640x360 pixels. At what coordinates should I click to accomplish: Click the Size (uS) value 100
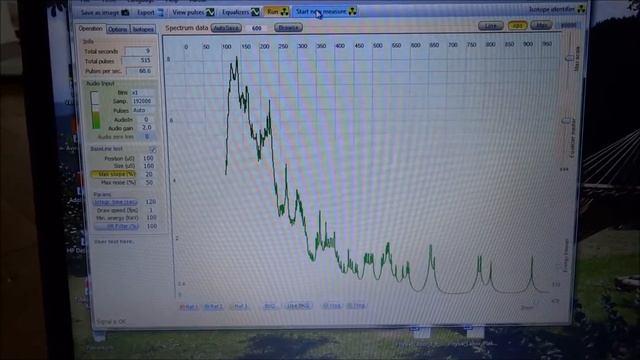click(x=148, y=166)
